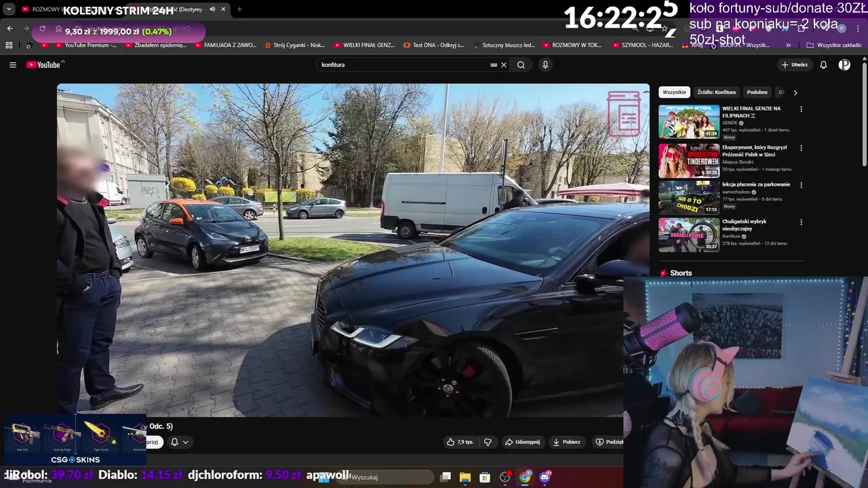Open File Explorer from the taskbar
This screenshot has height=488, width=868.
tap(465, 477)
